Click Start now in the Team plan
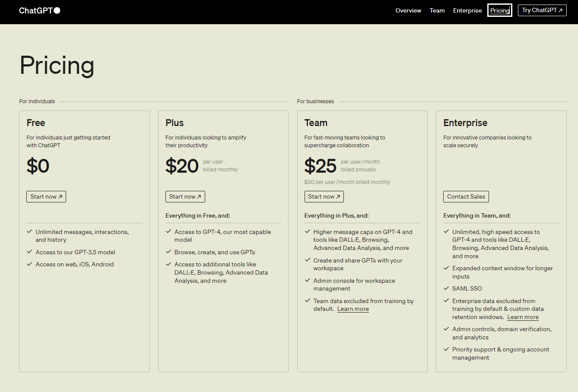The height and width of the screenshot is (392, 578). pyautogui.click(x=324, y=196)
